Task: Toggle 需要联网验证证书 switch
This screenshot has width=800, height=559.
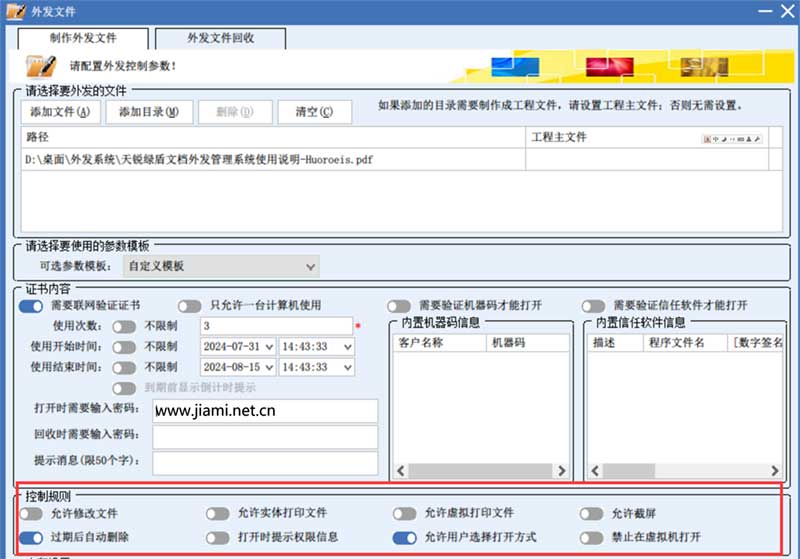Action: click(31, 306)
